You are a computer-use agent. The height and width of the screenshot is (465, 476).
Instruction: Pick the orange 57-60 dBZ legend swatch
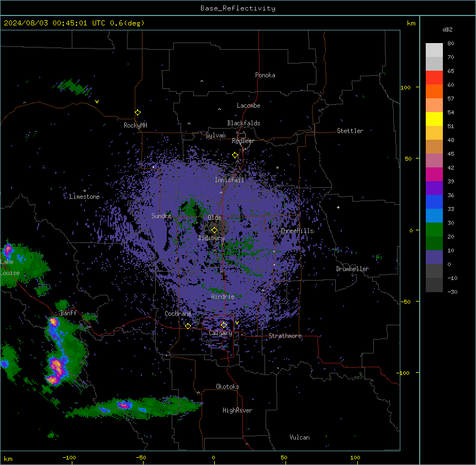[x=434, y=91]
